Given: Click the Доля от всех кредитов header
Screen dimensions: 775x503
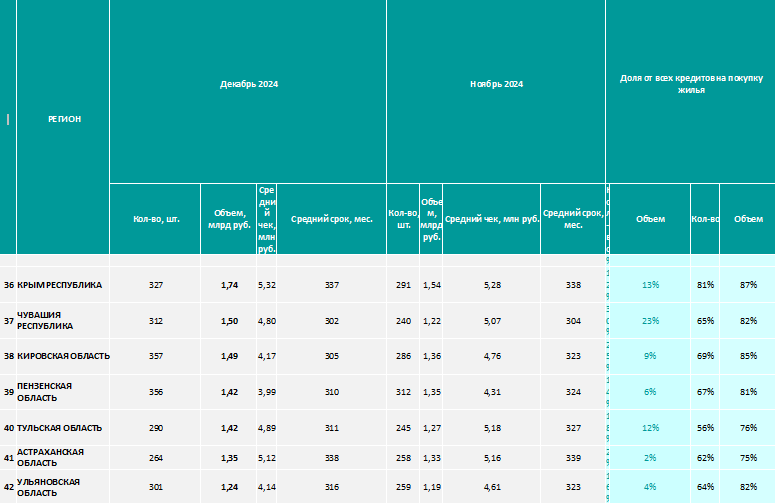Looking at the screenshot, I should click(x=690, y=84).
